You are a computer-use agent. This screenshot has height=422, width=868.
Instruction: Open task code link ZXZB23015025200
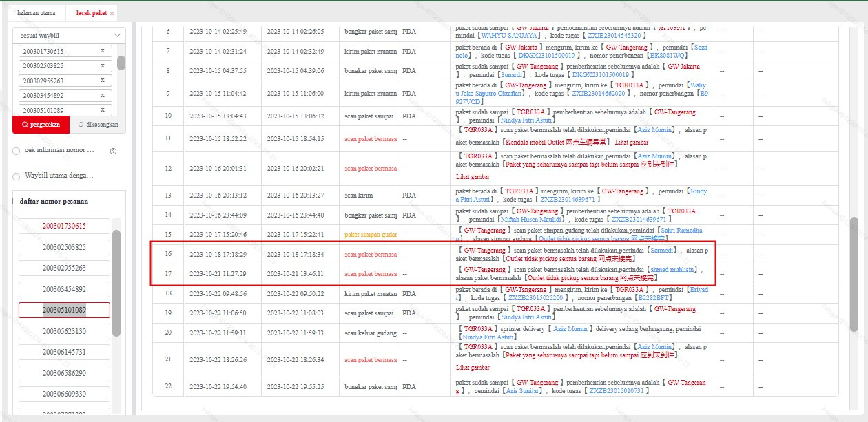point(536,298)
